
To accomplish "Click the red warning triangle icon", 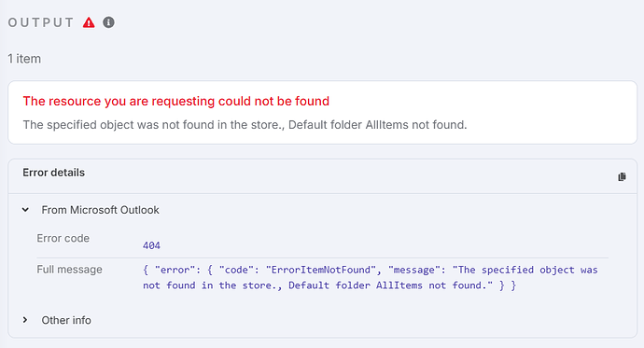I will pos(89,22).
